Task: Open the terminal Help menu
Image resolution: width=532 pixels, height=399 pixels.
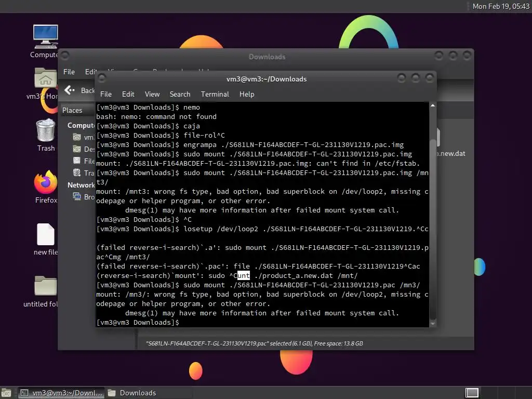Action: point(247,94)
